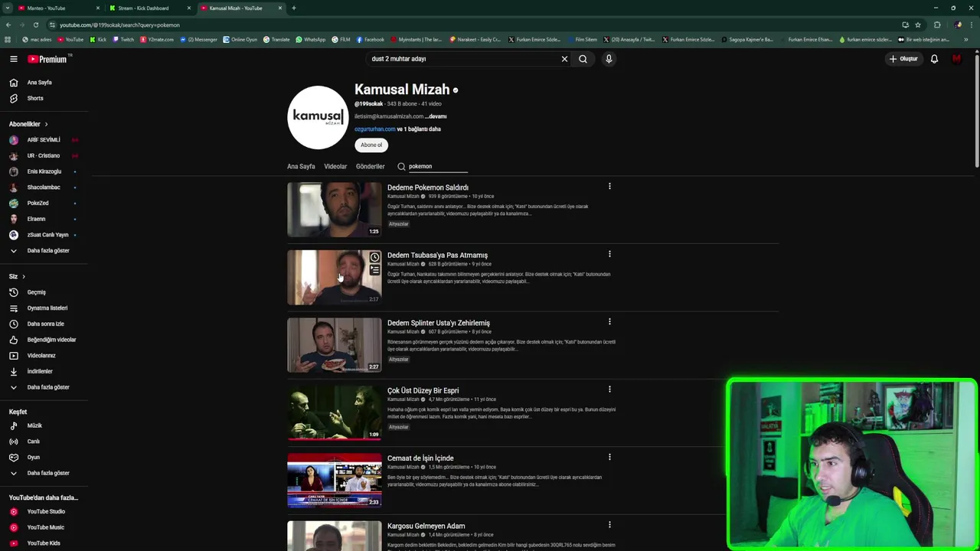Expand the Siz section header
The height and width of the screenshot is (551, 980).
(17, 276)
